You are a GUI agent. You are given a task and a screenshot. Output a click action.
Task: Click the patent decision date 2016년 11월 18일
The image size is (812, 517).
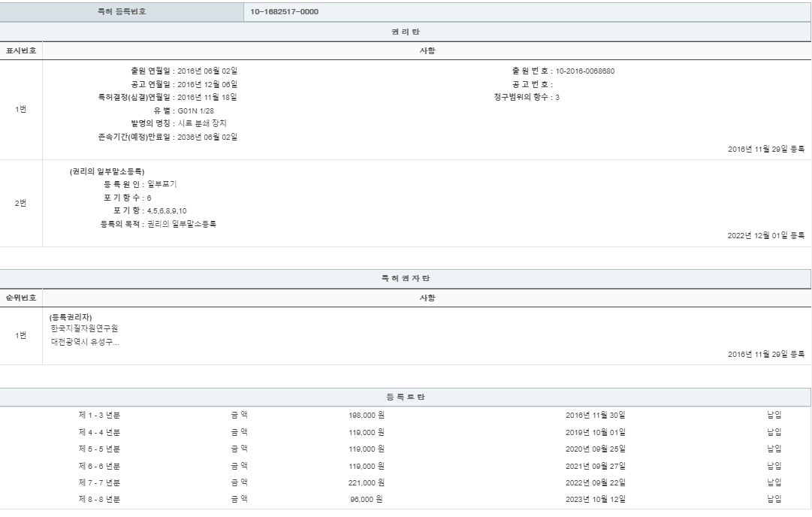(207, 97)
